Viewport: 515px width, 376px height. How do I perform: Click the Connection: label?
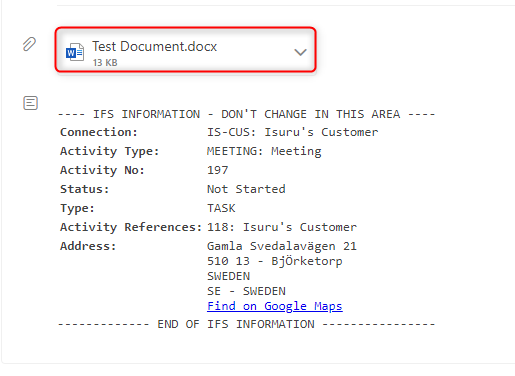tap(99, 132)
